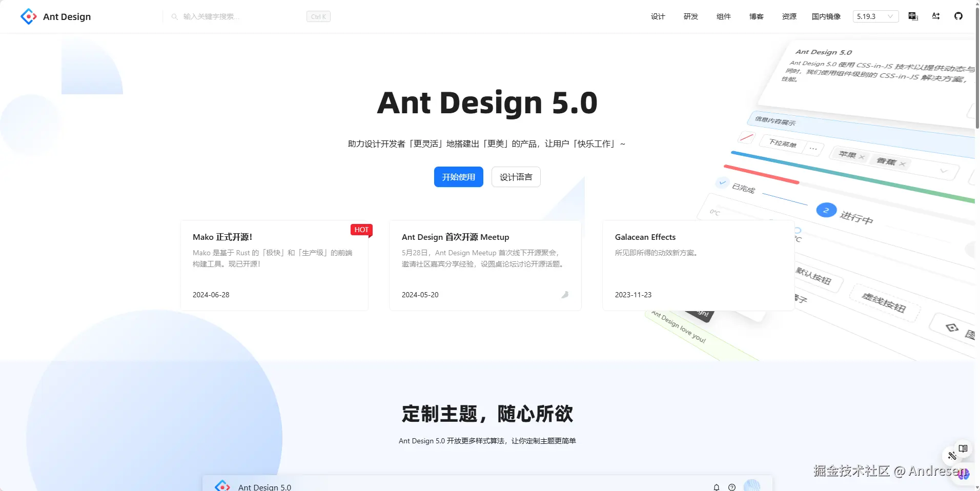980x491 pixels.
Task: Toggle text direction RTL icon
Action: pyautogui.click(x=935, y=16)
